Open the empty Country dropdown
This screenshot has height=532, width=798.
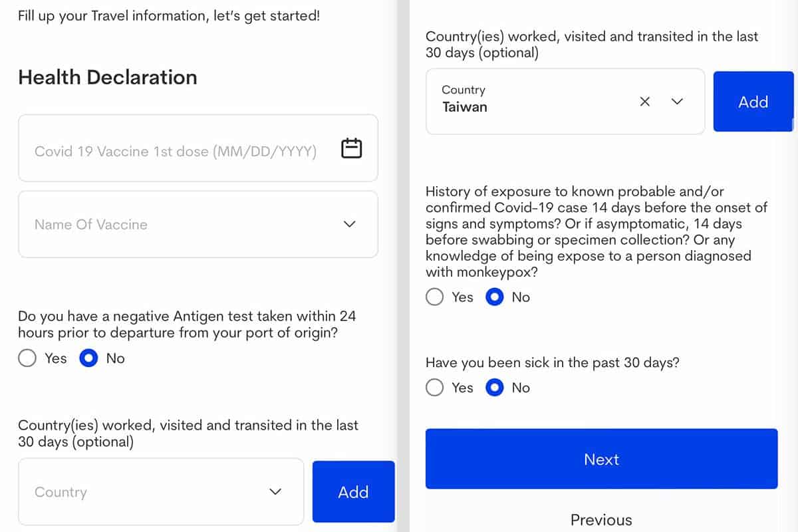click(275, 492)
